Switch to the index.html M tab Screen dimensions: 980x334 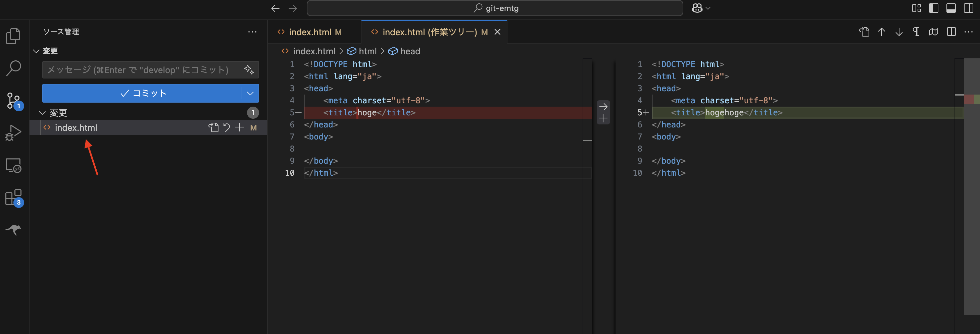[314, 32]
